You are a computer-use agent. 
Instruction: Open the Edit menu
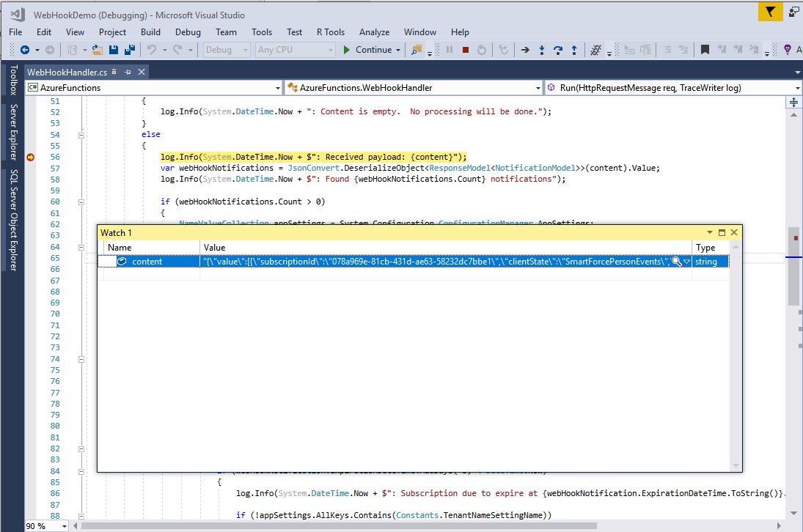pyautogui.click(x=44, y=32)
